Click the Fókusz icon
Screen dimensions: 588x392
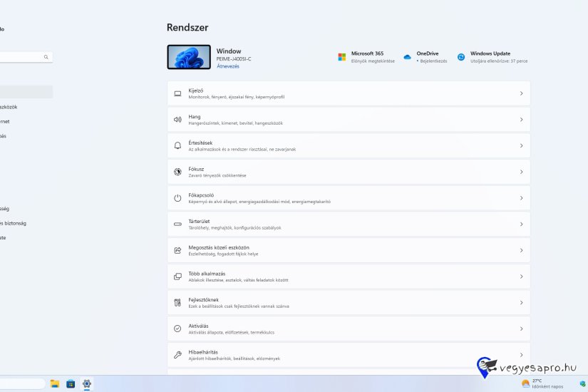177,172
